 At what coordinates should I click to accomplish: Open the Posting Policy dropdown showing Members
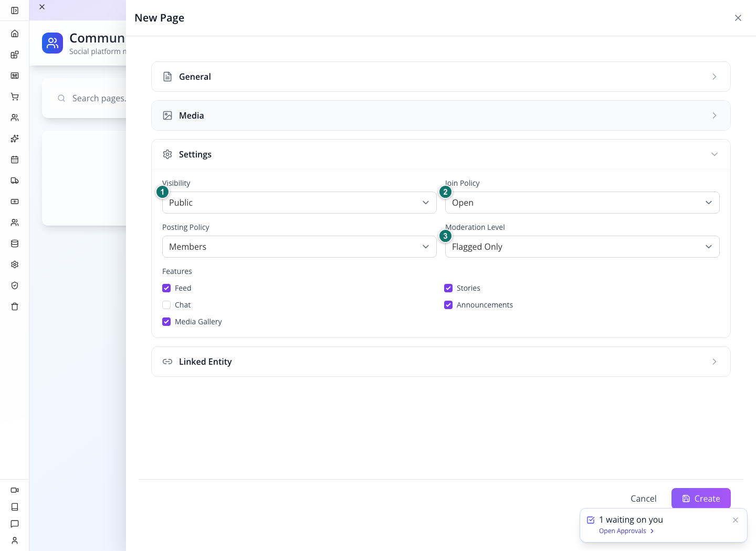pyautogui.click(x=299, y=247)
